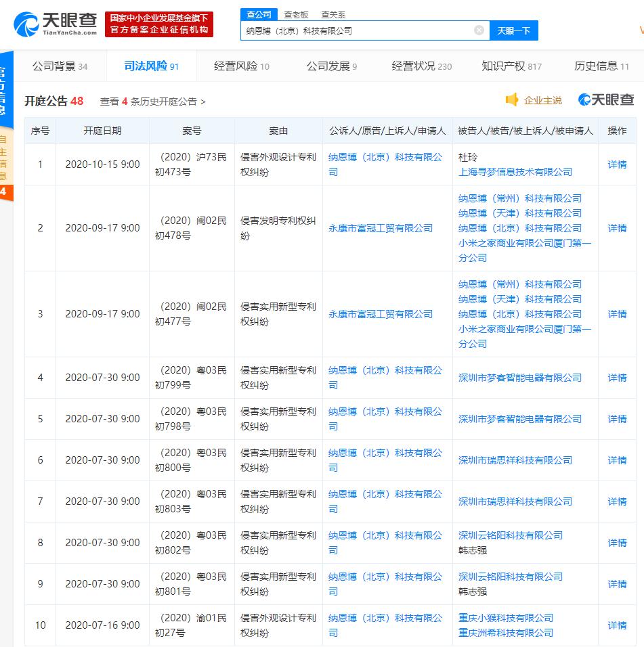The image size is (644, 647).
Task: Open 深圳市瑞思祥科技有限公司 in row 7
Action: [515, 501]
